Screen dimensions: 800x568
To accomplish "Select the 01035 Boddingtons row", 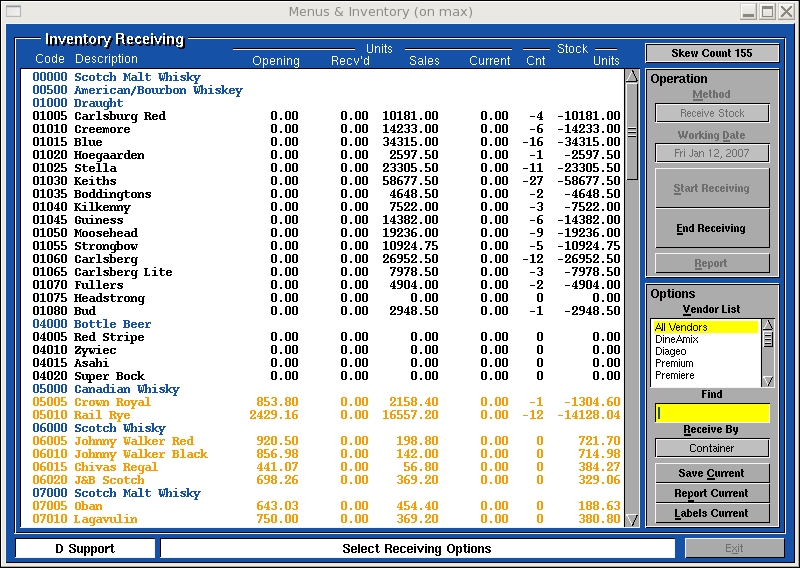I will (x=322, y=194).
